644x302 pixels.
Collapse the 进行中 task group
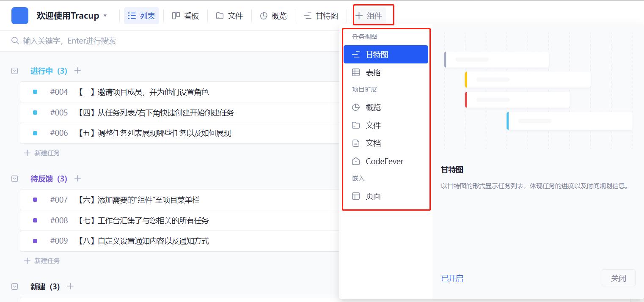[15, 71]
